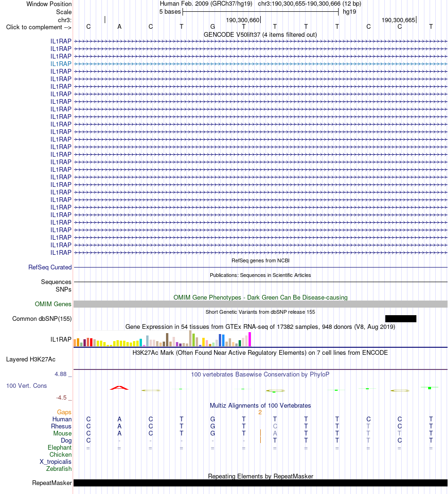Click the black RepeatMasker element bar

(260, 483)
